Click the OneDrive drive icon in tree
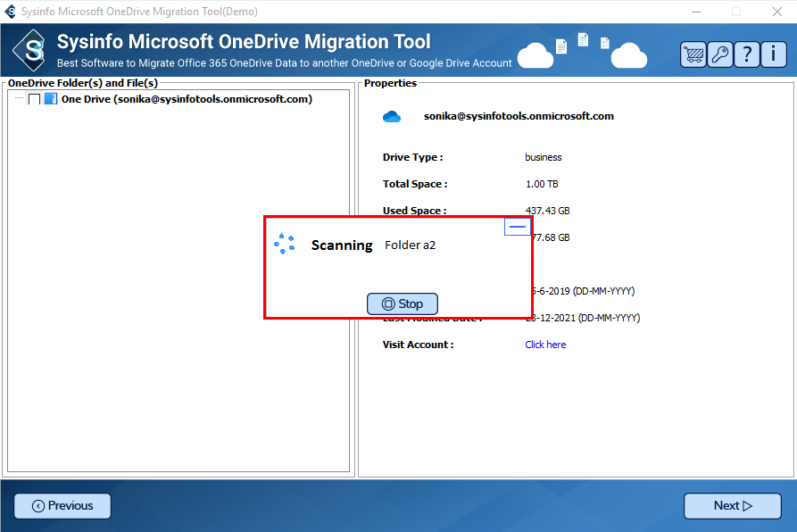The width and height of the screenshot is (797, 532). 51,98
